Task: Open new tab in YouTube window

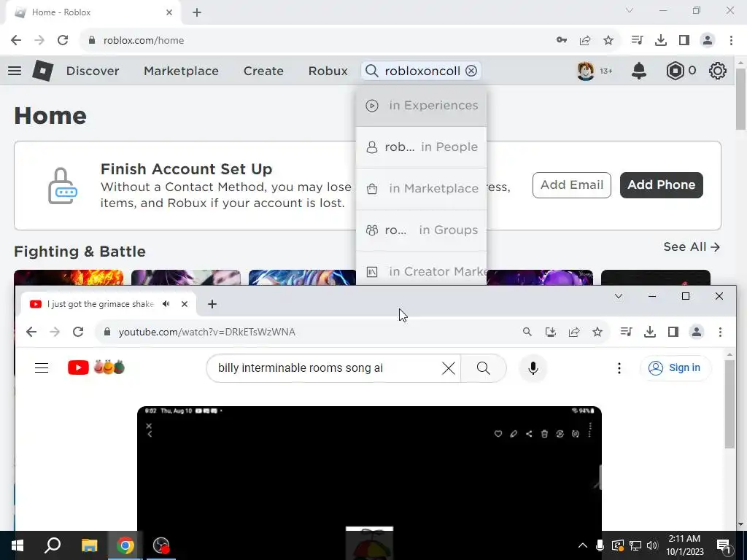Action: [x=212, y=304]
